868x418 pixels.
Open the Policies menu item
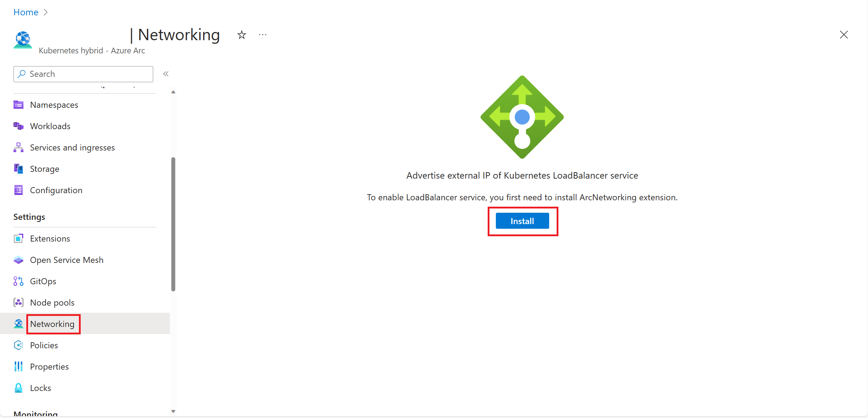pos(44,345)
